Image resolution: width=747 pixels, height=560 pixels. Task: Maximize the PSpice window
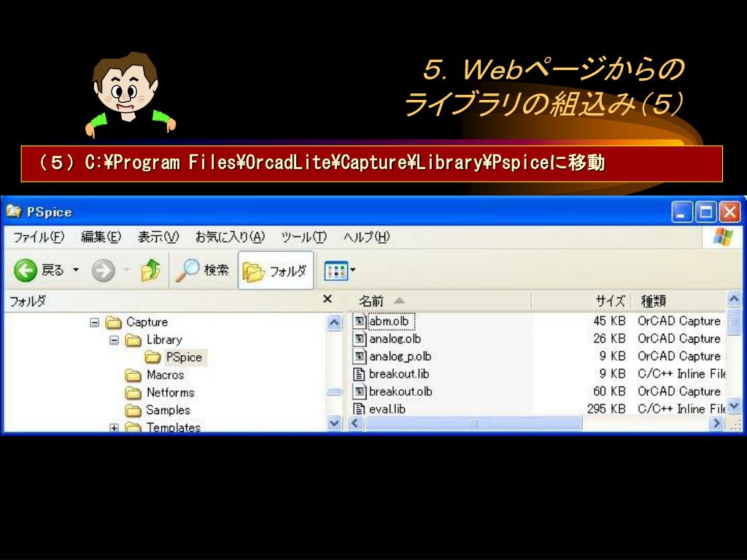click(706, 212)
